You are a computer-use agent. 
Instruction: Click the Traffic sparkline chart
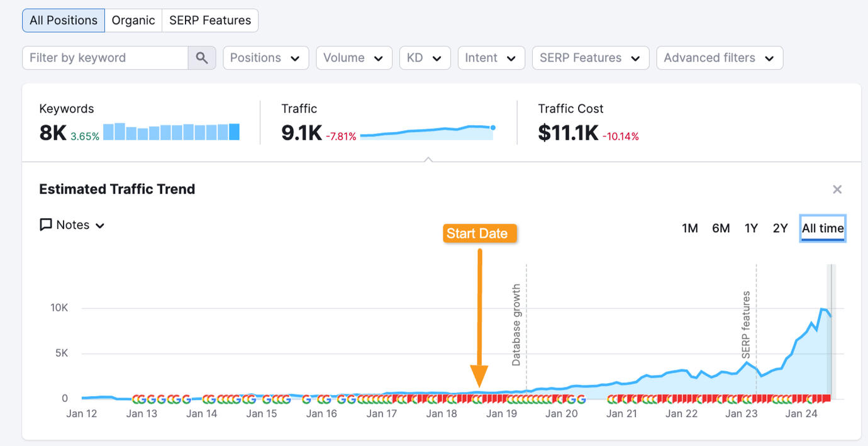pyautogui.click(x=427, y=131)
